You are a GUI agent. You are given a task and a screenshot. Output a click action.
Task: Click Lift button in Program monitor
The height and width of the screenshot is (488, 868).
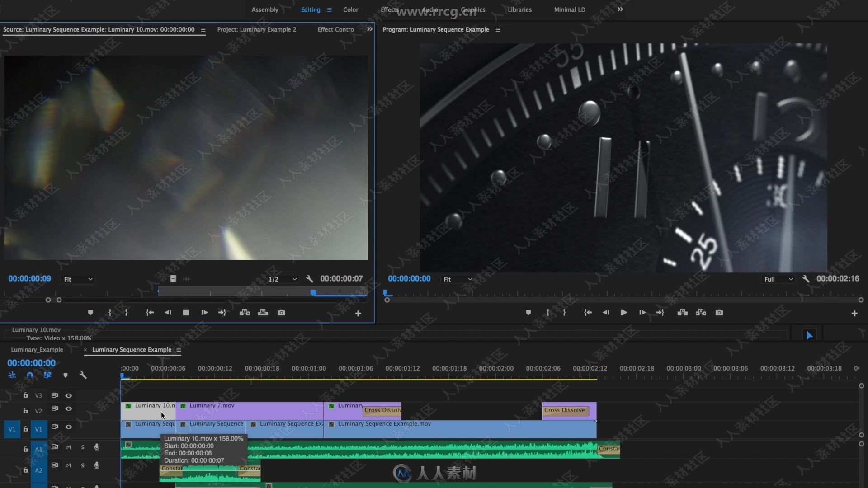tap(683, 313)
